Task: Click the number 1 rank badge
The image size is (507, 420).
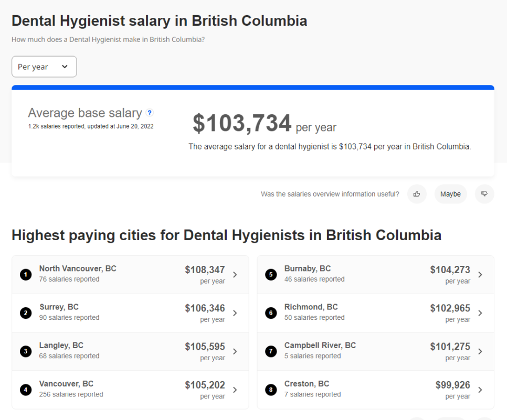Action: (26, 274)
